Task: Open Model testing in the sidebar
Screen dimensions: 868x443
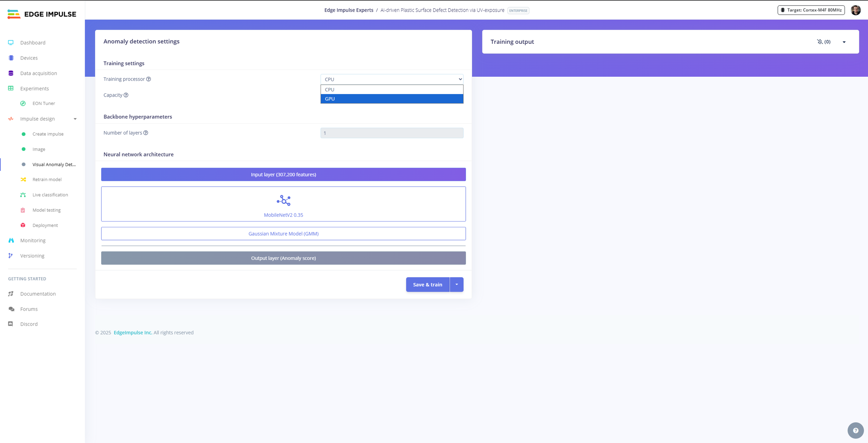Action: pyautogui.click(x=47, y=210)
